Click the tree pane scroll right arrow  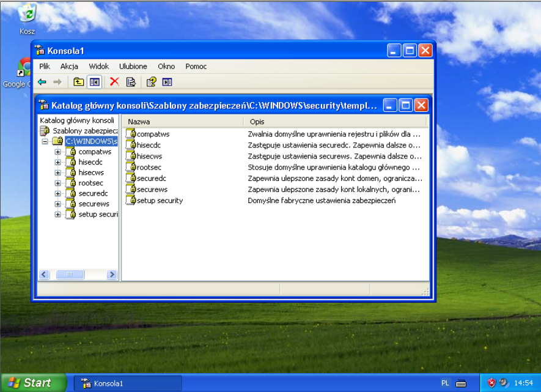tap(112, 275)
